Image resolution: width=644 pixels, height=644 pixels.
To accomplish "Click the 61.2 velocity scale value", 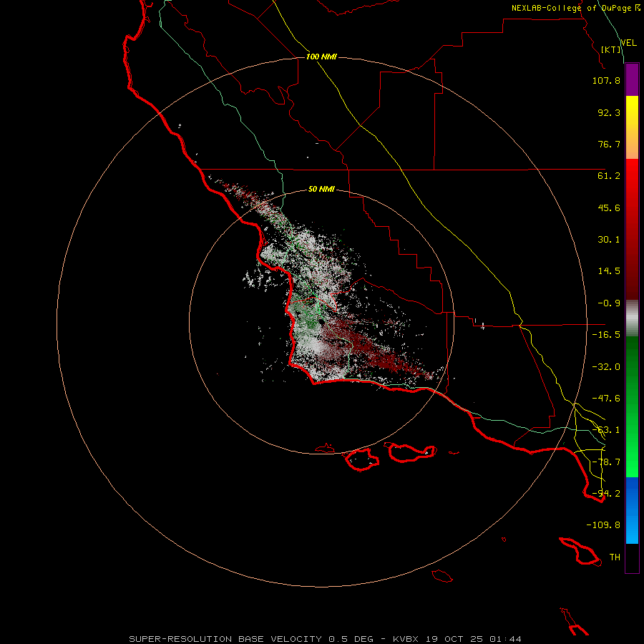I will 609,176.
